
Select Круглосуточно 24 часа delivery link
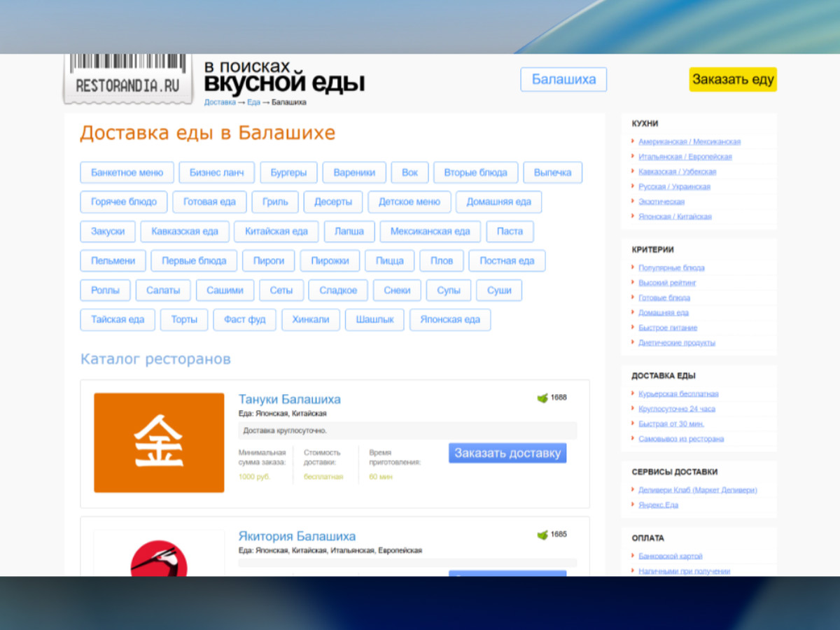[x=677, y=409]
